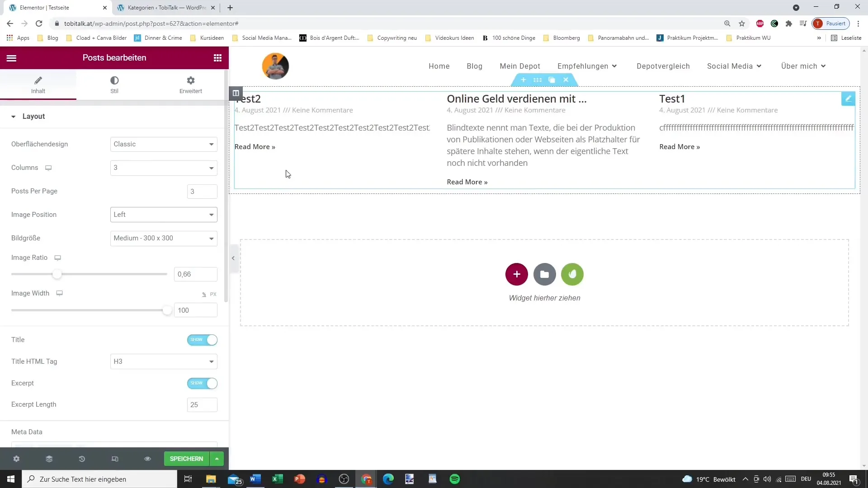The image size is (868, 488).
Task: Click the green leaf Envato button
Action: click(x=572, y=274)
